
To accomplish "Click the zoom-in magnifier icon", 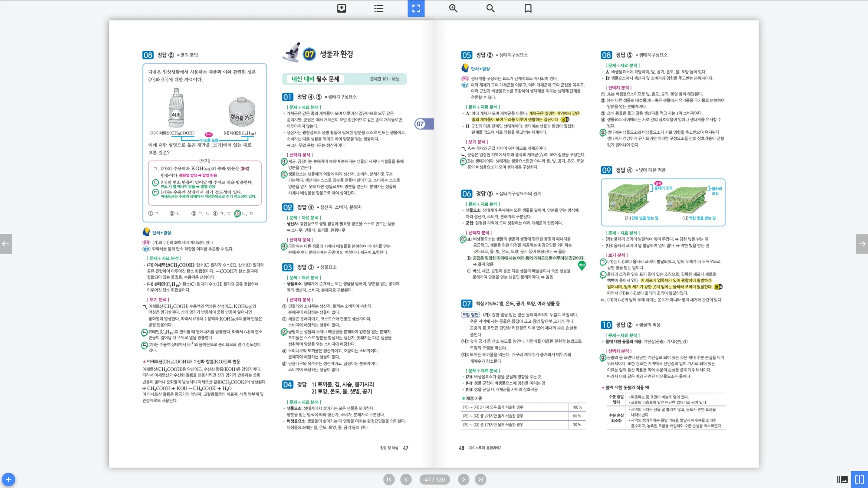I will (x=453, y=8).
